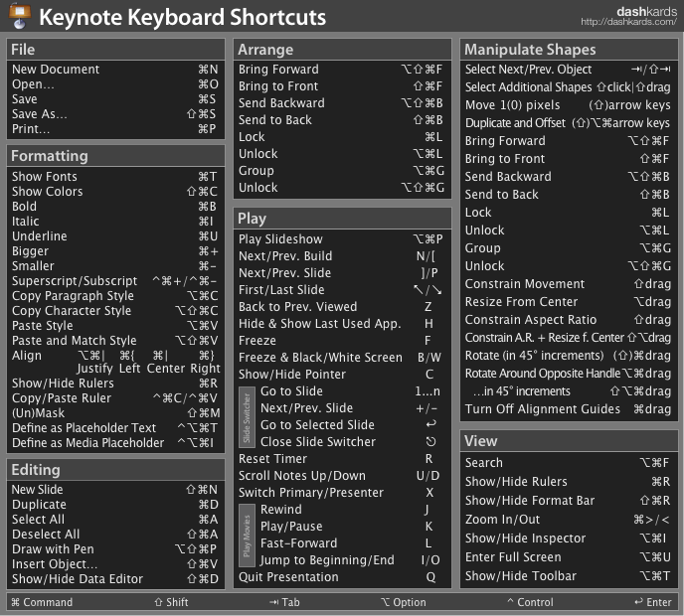Click the Print… row
This screenshot has width=684, height=616.
(x=115, y=129)
